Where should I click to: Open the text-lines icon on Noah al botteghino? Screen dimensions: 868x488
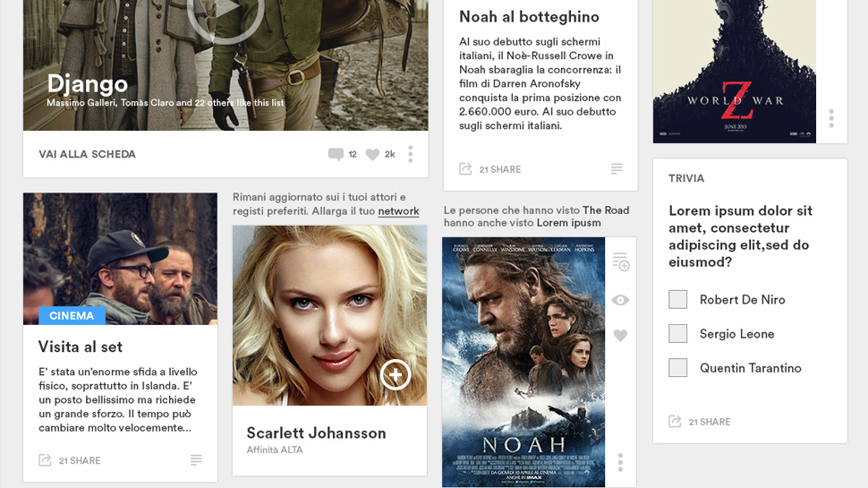617,168
